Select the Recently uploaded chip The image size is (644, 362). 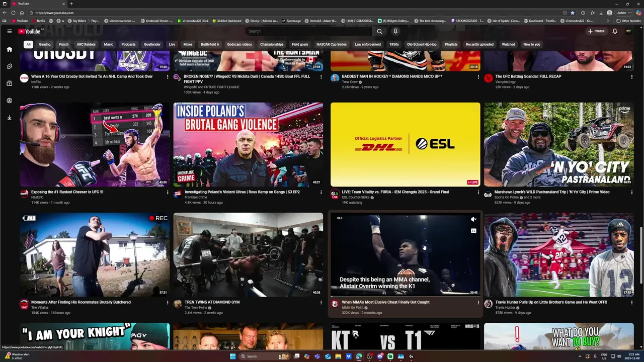pyautogui.click(x=479, y=44)
